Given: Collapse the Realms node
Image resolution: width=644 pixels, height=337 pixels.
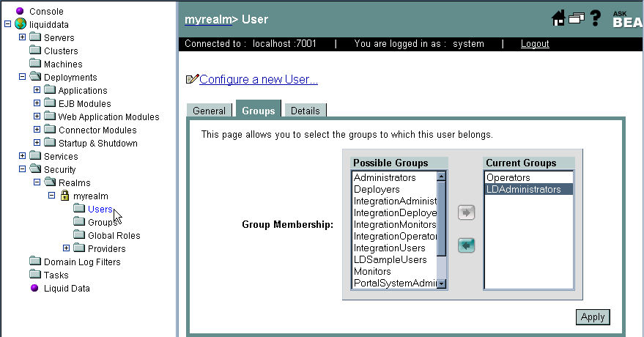Looking at the screenshot, I should tap(37, 182).
